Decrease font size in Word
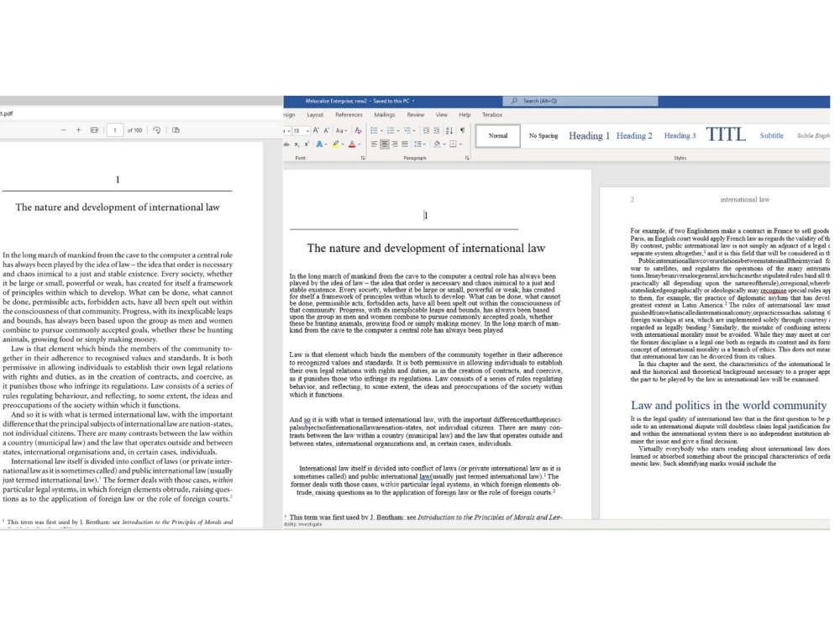The height and width of the screenshot is (630, 840). pyautogui.click(x=326, y=130)
